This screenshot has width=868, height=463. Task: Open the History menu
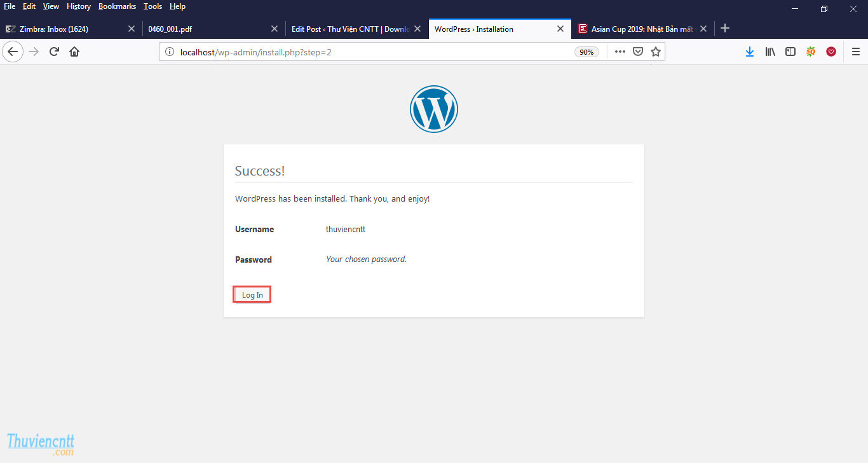tap(79, 6)
